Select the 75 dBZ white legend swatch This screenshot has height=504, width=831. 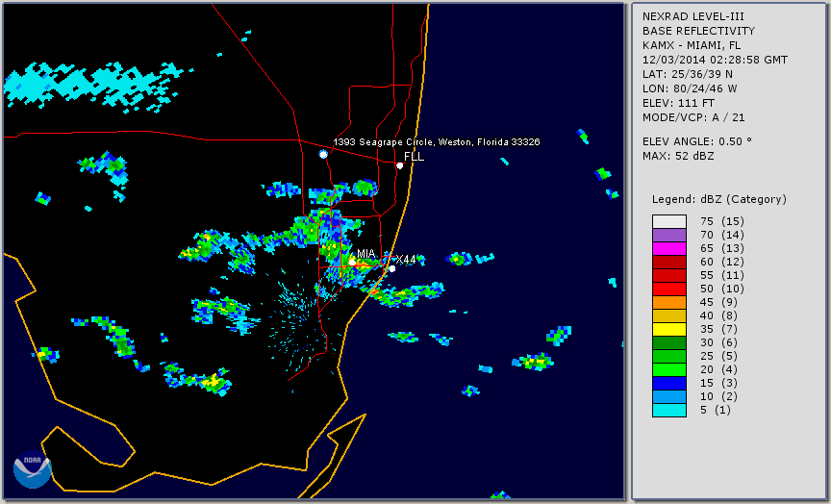669,221
